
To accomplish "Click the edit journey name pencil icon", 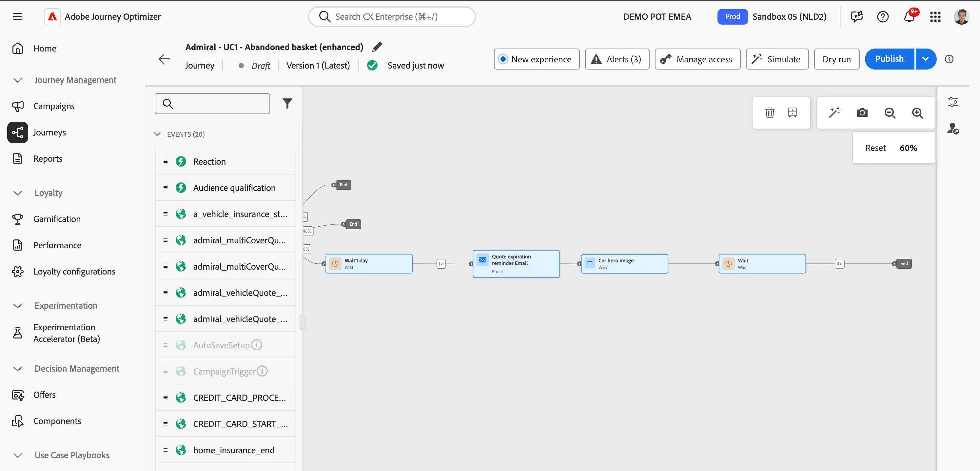I will click(x=377, y=47).
